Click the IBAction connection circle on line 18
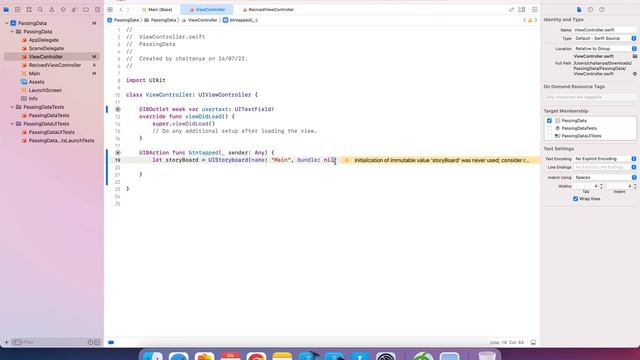640x360 pixels. [x=118, y=153]
